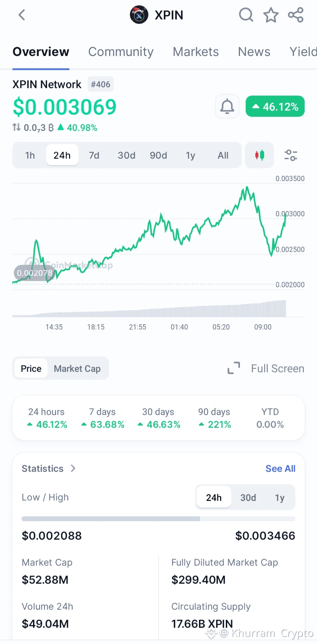Select the 7d chart timeframe
This screenshot has width=317, height=644.
(x=94, y=155)
